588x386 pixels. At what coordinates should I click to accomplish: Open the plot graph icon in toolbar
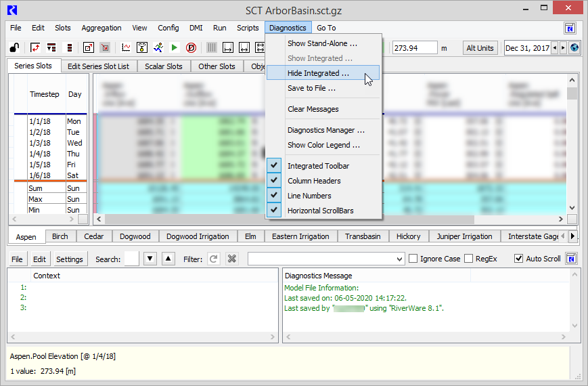pos(126,48)
